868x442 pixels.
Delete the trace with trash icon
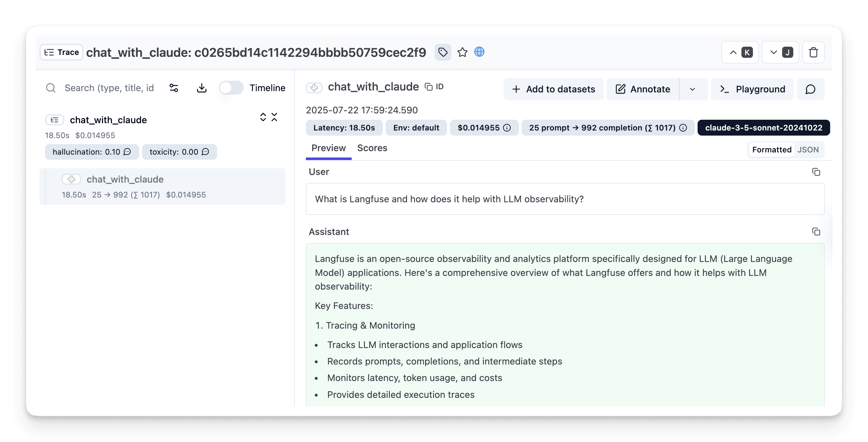(x=813, y=52)
